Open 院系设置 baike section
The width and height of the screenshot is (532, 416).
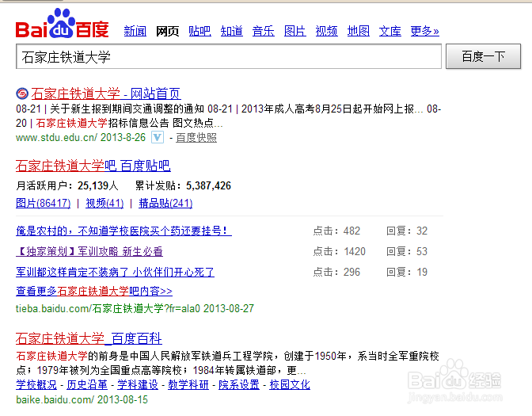point(239,384)
